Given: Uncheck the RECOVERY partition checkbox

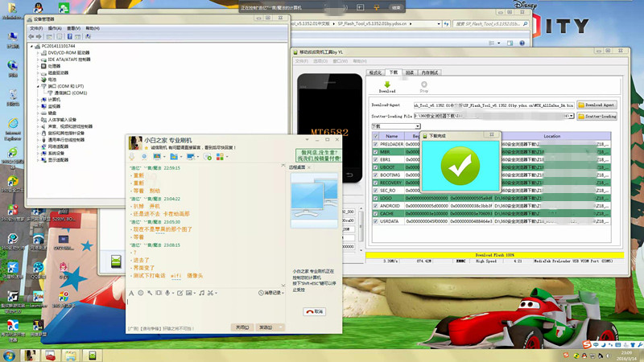Looking at the screenshot, I should coord(375,183).
